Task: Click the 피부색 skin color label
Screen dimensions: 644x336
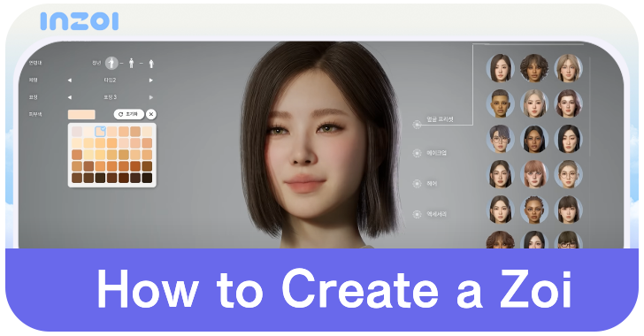Action: (35, 114)
